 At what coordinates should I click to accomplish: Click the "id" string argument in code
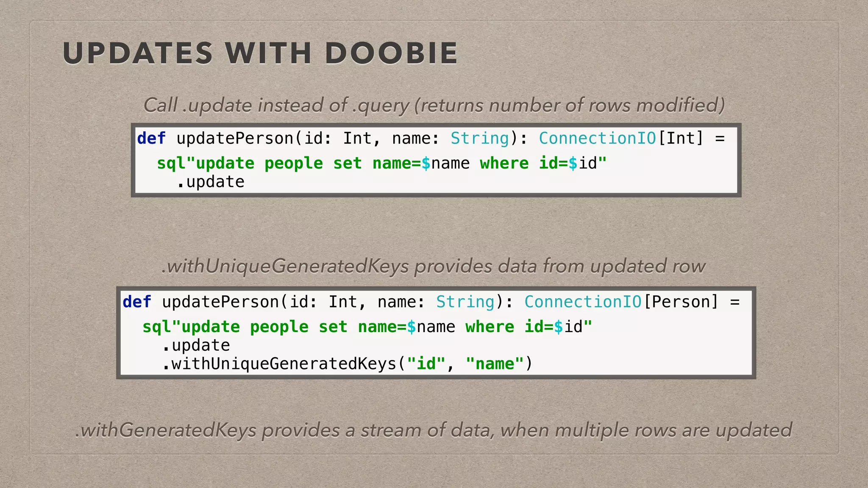click(426, 364)
